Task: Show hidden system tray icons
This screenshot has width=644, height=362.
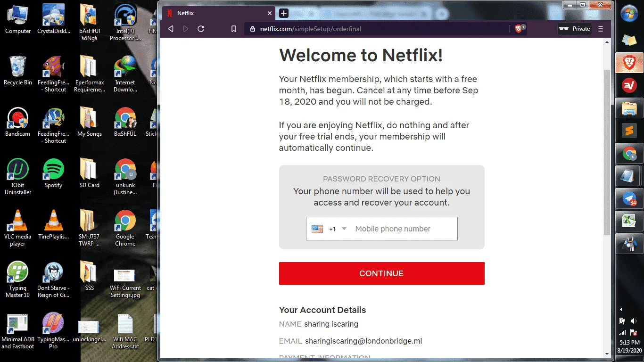Action: 621,310
